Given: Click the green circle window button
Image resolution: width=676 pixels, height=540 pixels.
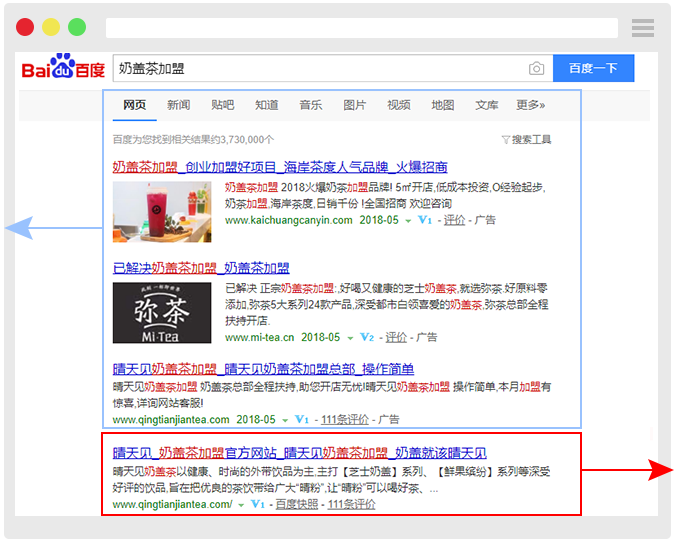Looking at the screenshot, I should (x=77, y=27).
